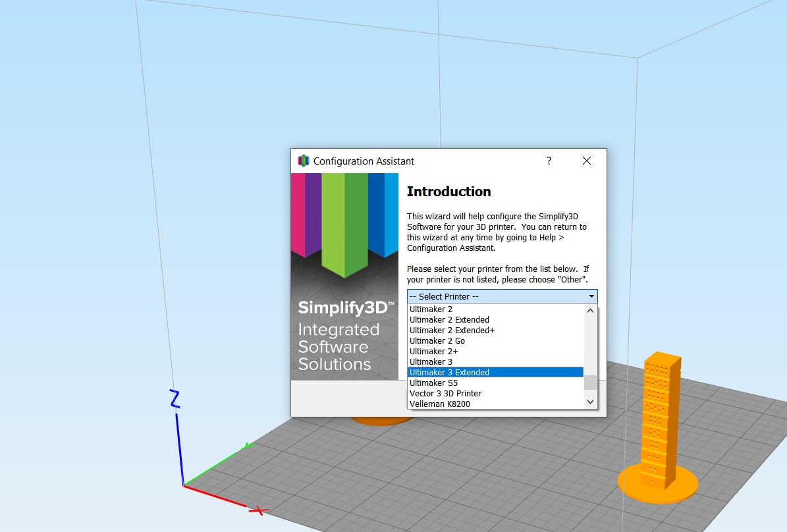This screenshot has width=787, height=532.
Task: Click the printer list scroll down arrow
Action: (x=590, y=402)
